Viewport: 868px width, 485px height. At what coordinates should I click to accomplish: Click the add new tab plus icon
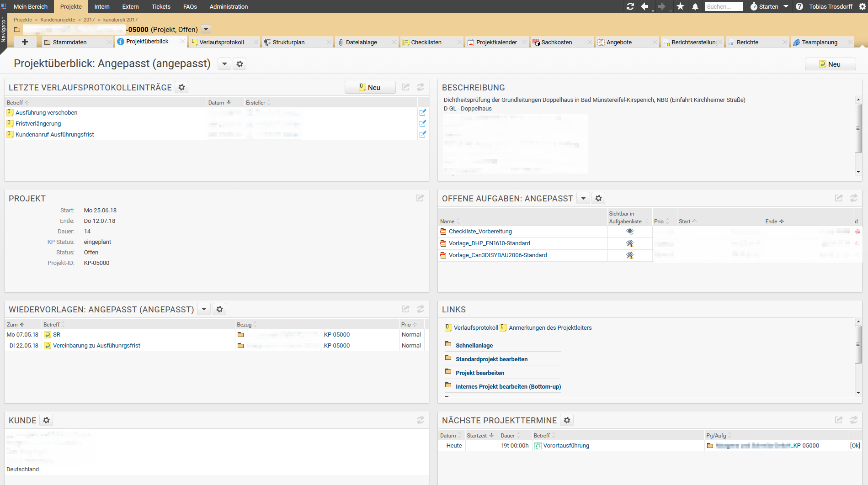pyautogui.click(x=25, y=42)
